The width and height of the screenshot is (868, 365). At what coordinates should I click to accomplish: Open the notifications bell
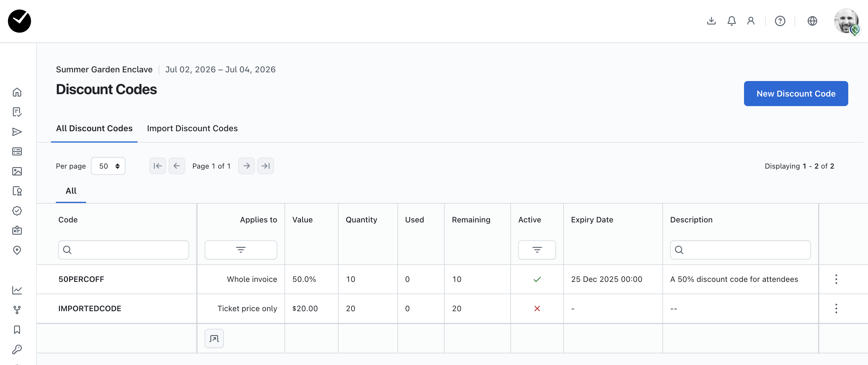[x=731, y=21]
